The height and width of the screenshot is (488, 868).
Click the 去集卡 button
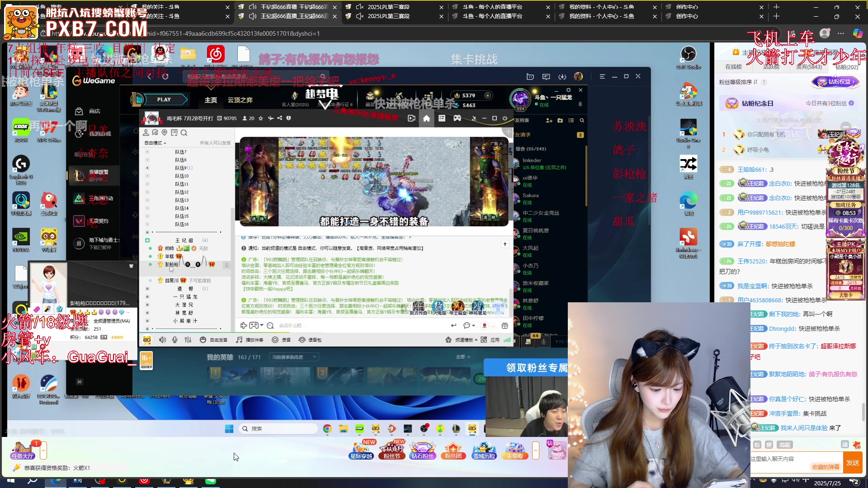click(845, 296)
